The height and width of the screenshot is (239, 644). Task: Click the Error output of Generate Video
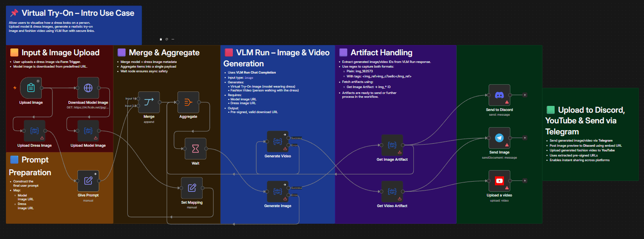(x=289, y=145)
